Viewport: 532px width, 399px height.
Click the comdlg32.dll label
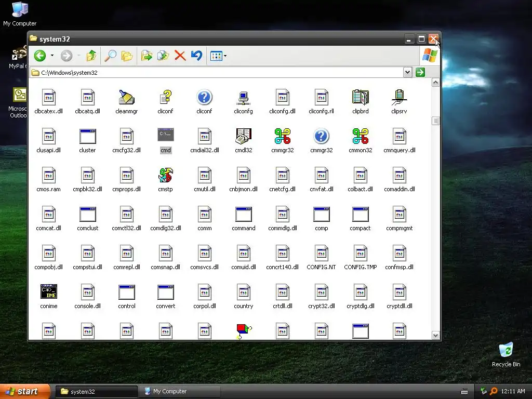tap(166, 228)
